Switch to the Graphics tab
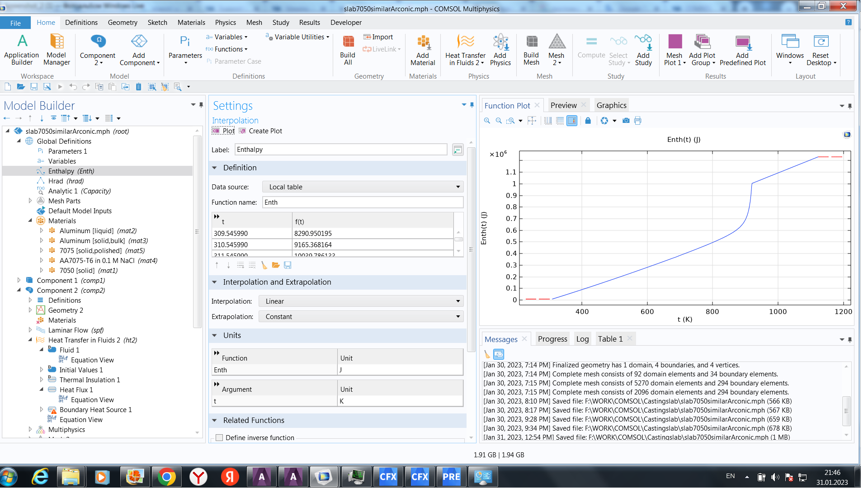The image size is (868, 488). (611, 105)
